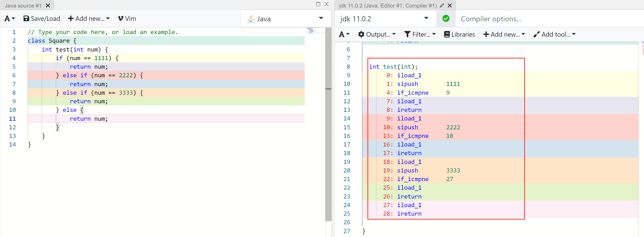Click the green compile status checkmark

pyautogui.click(x=446, y=18)
